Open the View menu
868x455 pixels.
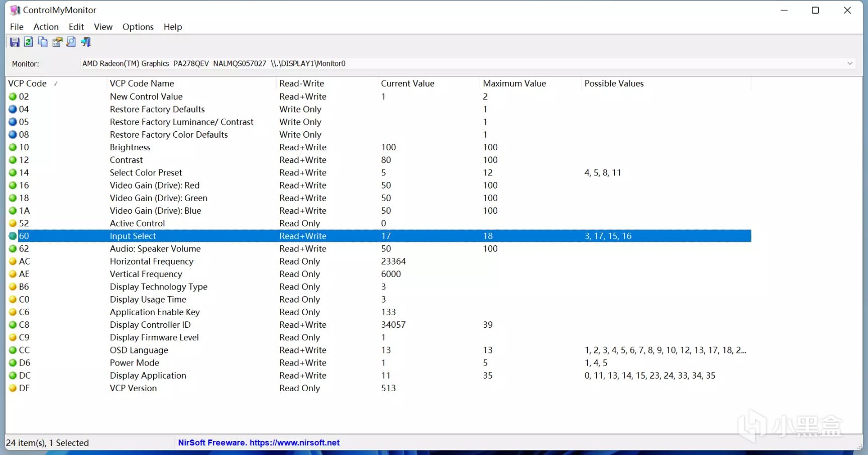coord(103,27)
